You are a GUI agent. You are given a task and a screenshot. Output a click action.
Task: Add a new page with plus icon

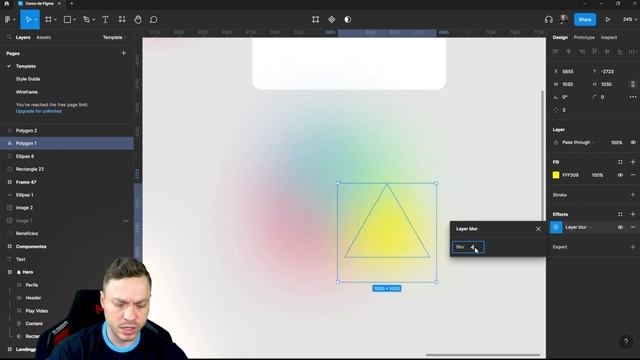tap(123, 53)
